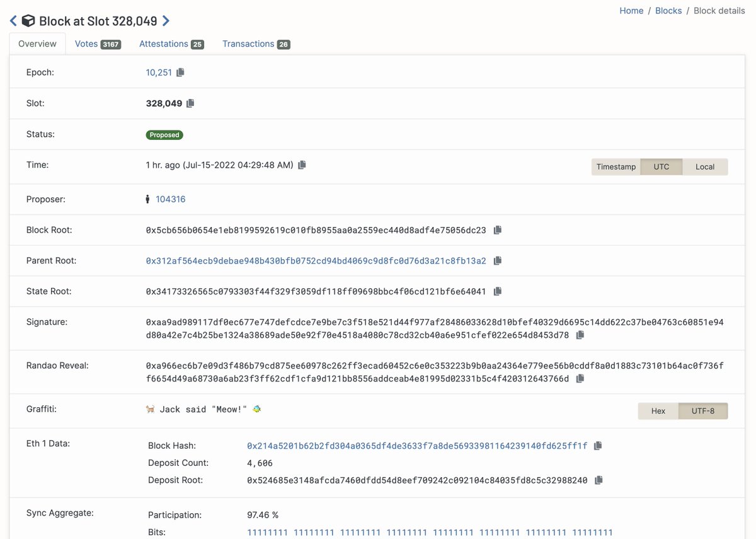756x539 pixels.
Task: Switch time display to Local
Action: pyautogui.click(x=705, y=166)
